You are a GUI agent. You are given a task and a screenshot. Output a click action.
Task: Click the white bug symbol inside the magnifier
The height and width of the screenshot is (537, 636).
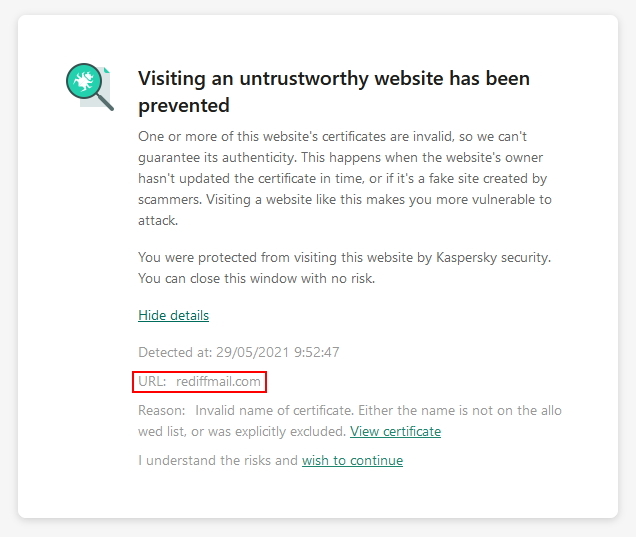click(84, 81)
